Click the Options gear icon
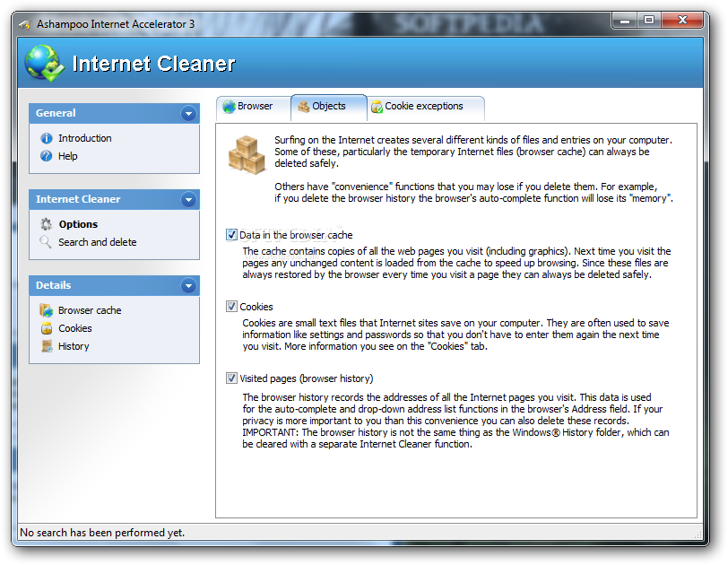 pos(46,224)
